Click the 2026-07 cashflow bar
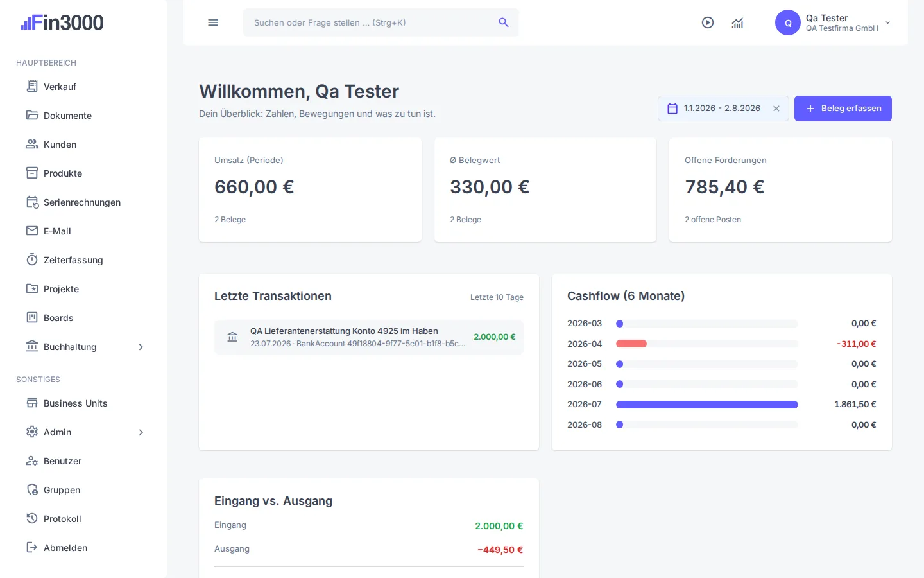The height and width of the screenshot is (578, 924). tap(707, 405)
